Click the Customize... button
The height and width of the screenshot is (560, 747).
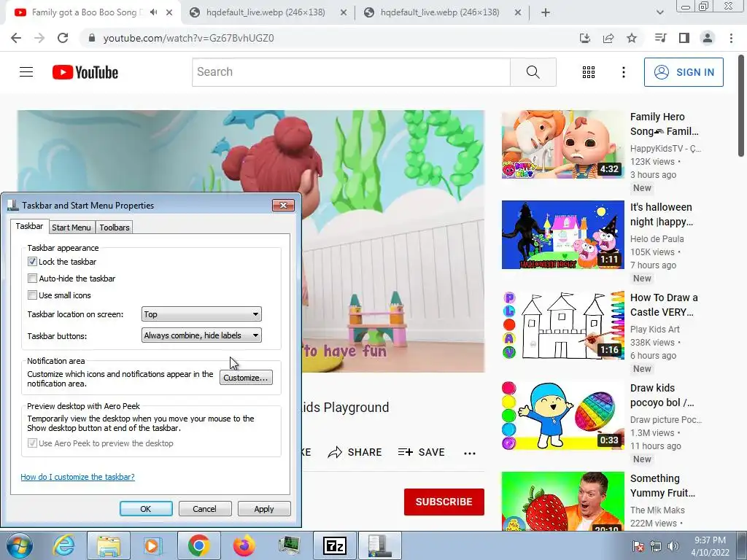pos(246,378)
